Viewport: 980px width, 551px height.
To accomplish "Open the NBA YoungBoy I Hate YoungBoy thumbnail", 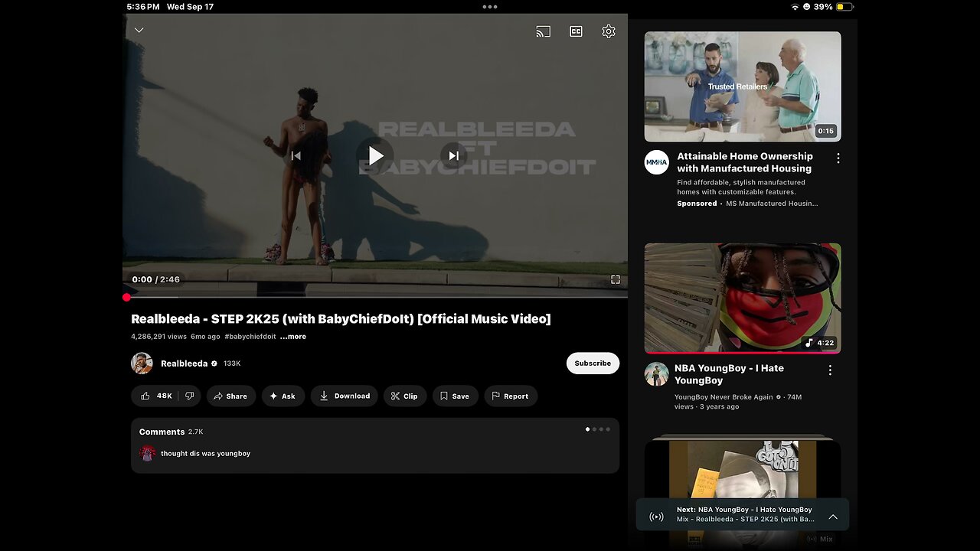I will point(743,298).
